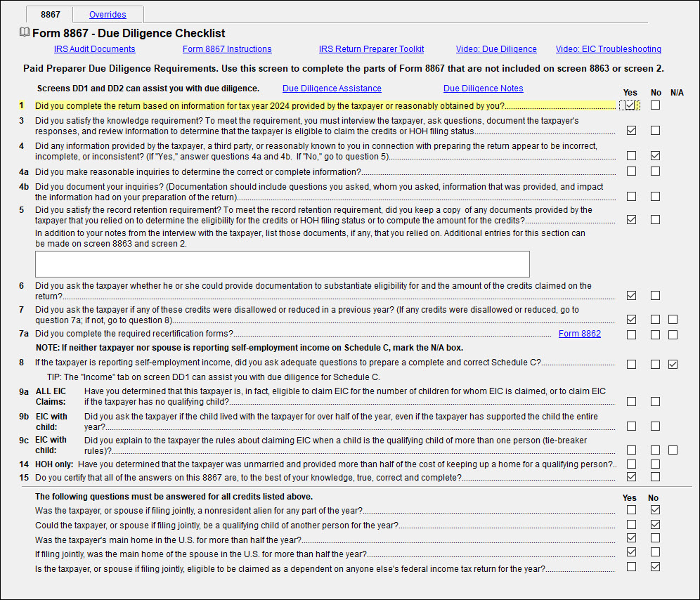Check No for spouse main home in U.S.
This screenshot has height=600, width=700.
(x=655, y=552)
